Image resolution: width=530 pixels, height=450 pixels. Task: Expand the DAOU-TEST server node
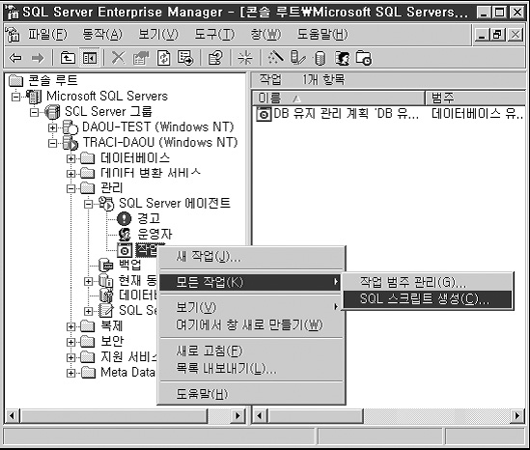coord(52,128)
